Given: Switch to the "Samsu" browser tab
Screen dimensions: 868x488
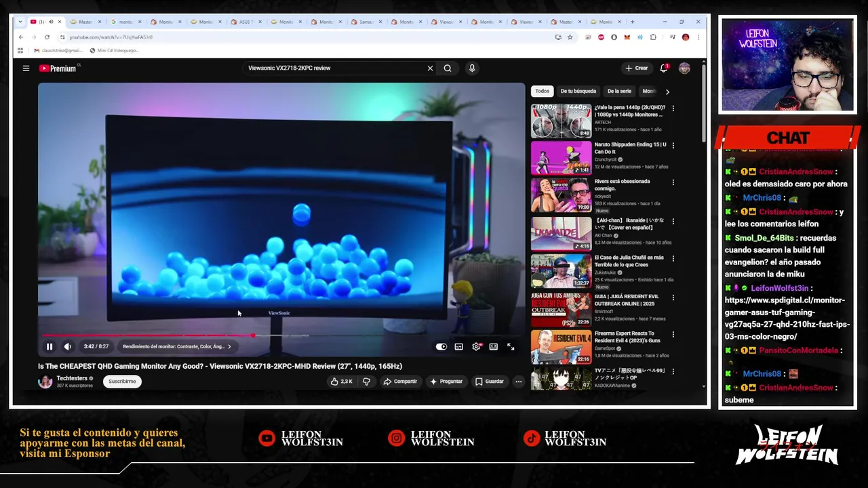Looking at the screenshot, I should (366, 22).
